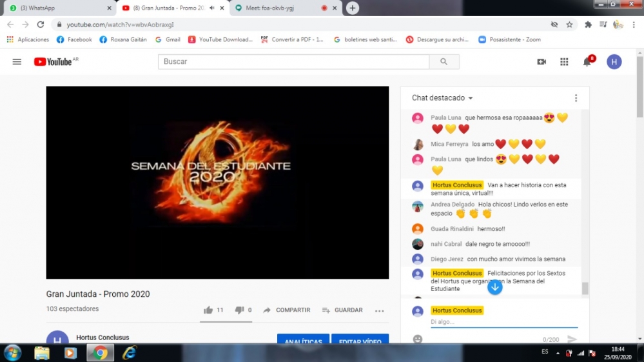Focus the Buscar search field
Screen dimensions: 644x362
click(x=294, y=62)
